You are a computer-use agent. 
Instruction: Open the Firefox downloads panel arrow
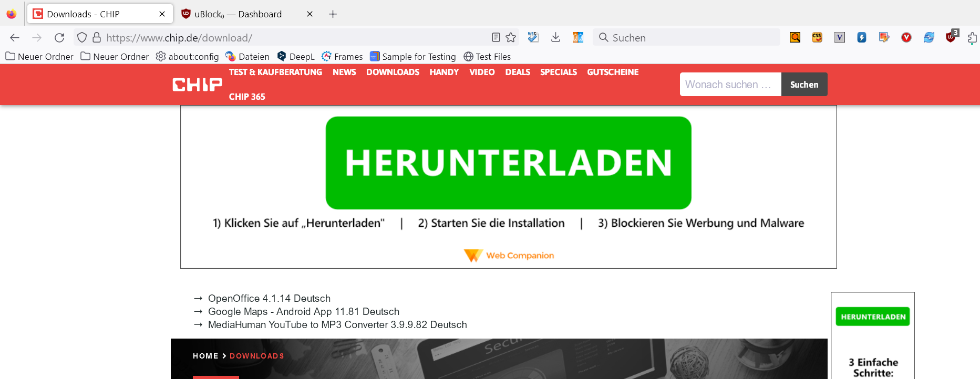(x=555, y=37)
